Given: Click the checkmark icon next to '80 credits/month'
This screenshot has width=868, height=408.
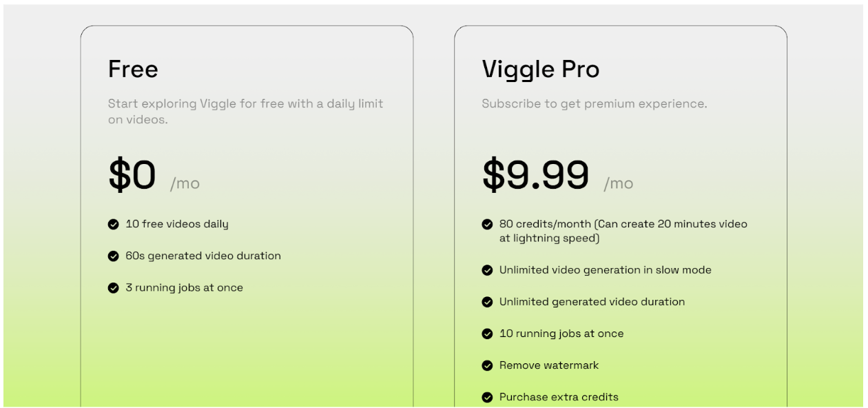Looking at the screenshot, I should pyautogui.click(x=487, y=224).
